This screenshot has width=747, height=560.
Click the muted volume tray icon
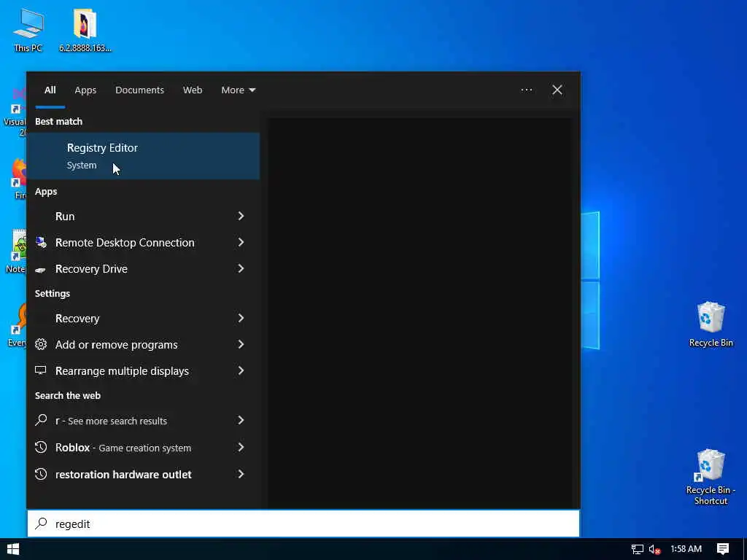pos(654,550)
